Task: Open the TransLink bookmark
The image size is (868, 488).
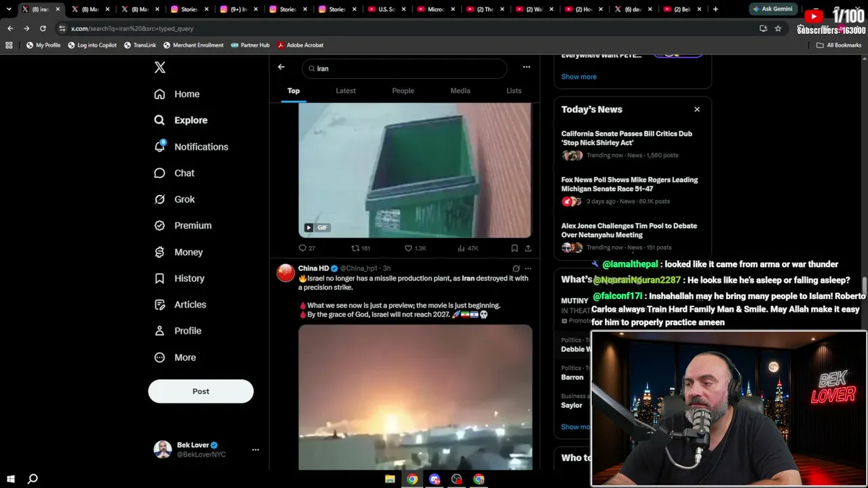Action: click(140, 45)
